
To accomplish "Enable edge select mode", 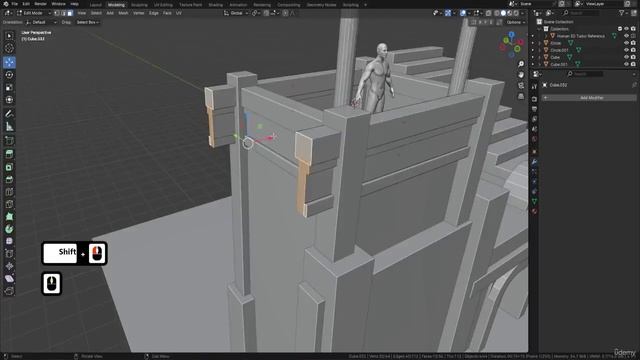I will 63,13.
